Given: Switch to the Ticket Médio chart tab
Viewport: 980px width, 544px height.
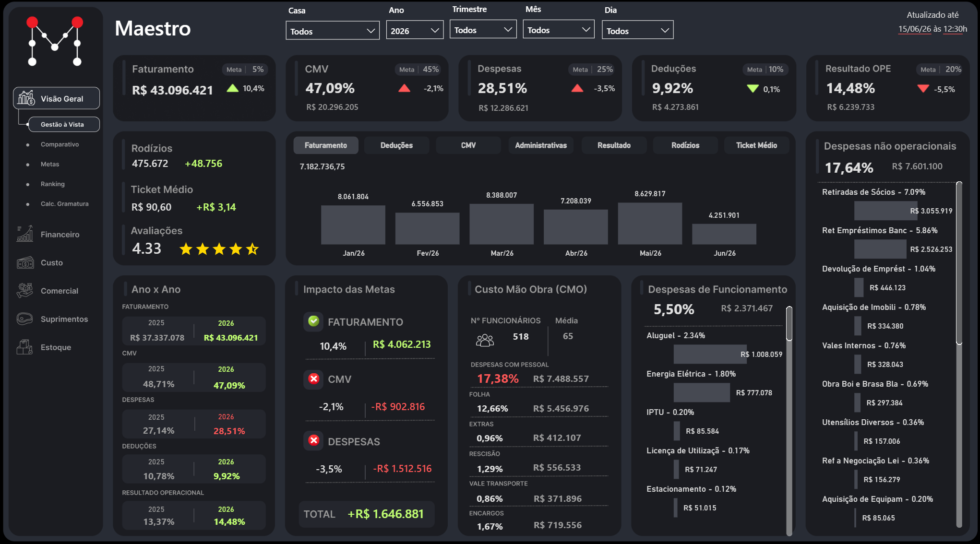Looking at the screenshot, I should point(756,145).
